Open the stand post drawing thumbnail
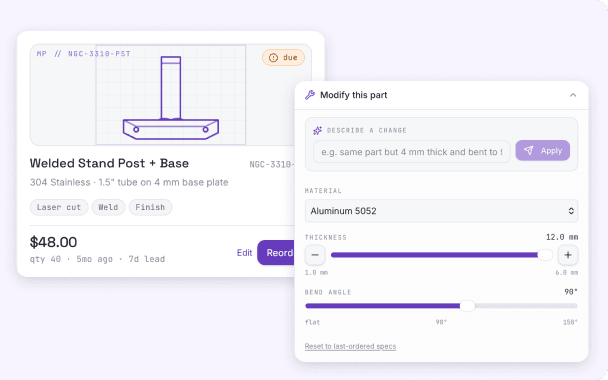Image resolution: width=608 pixels, height=380 pixels. (171, 95)
